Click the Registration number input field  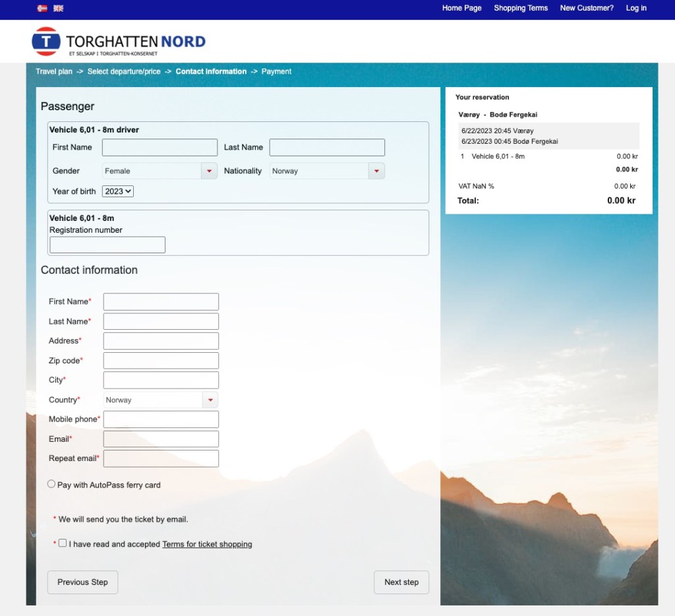pyautogui.click(x=107, y=245)
